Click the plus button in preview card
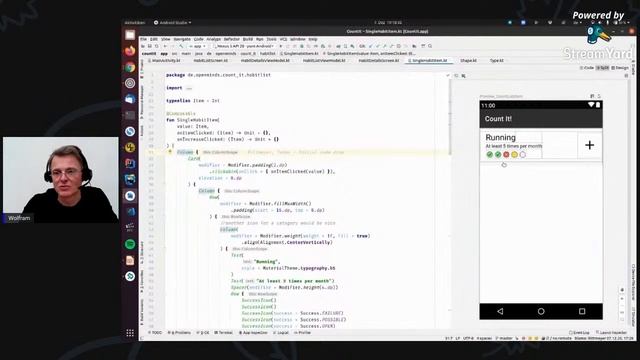The height and width of the screenshot is (360, 640). [x=589, y=145]
